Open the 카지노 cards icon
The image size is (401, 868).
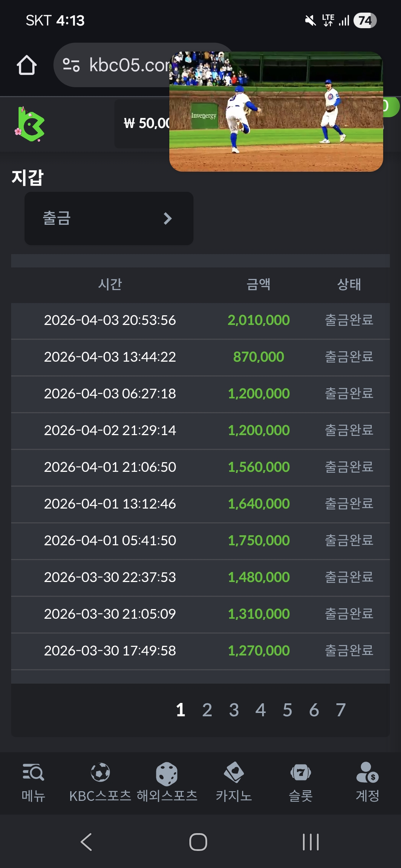[234, 772]
